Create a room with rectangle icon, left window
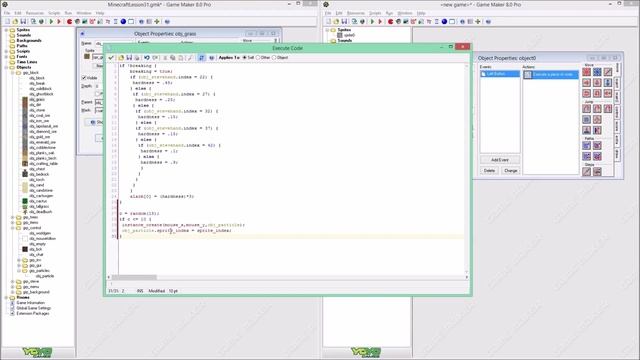Viewport: 640px width, 360px height. point(131,22)
